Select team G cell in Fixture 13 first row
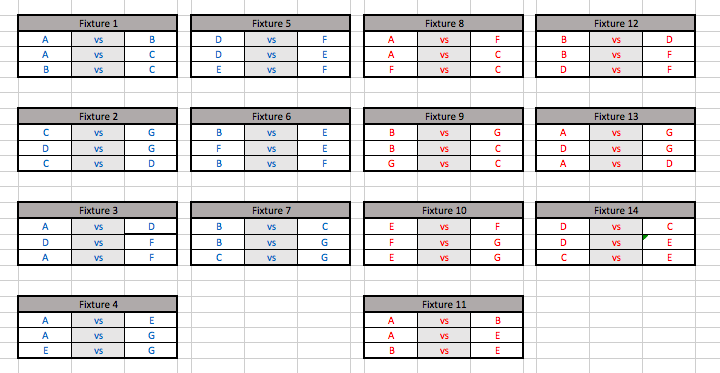 pos(669,133)
